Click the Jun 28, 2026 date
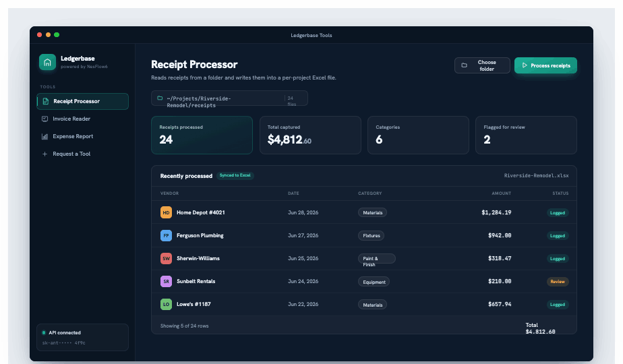 click(303, 212)
